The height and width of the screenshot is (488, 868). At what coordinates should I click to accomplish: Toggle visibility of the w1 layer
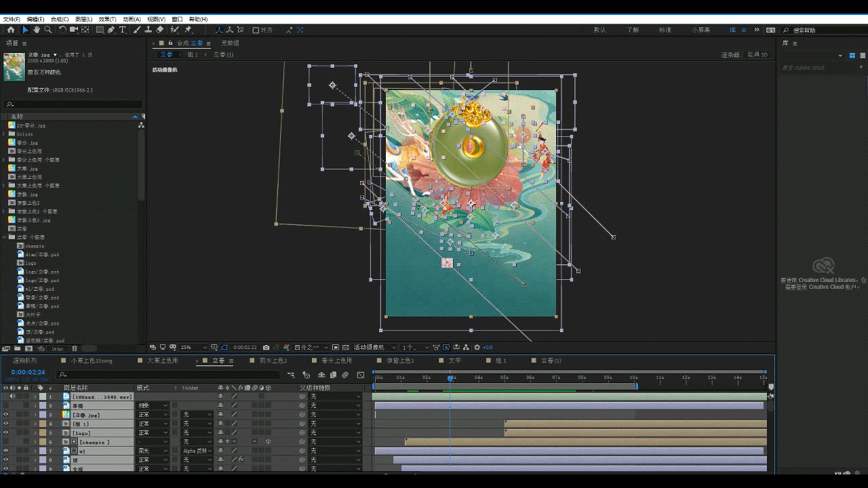coord(5,451)
